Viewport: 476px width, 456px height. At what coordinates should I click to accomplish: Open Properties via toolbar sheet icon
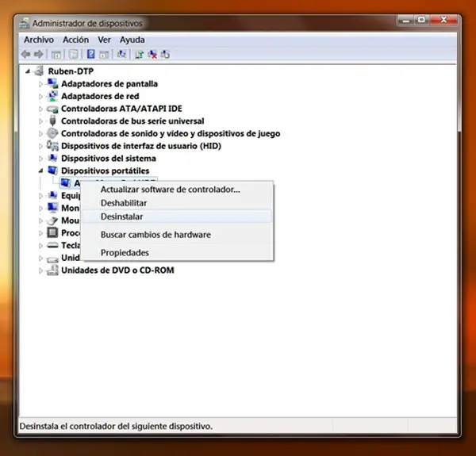[x=74, y=55]
